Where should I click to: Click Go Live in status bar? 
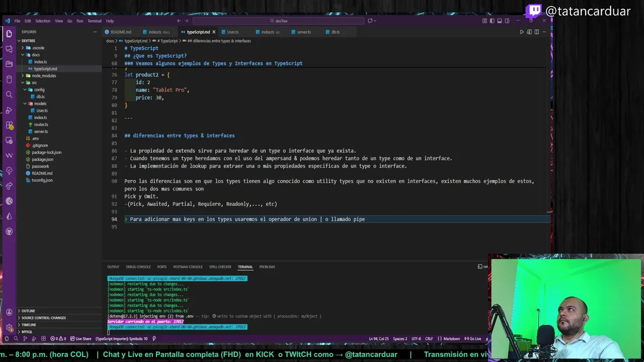(473, 338)
